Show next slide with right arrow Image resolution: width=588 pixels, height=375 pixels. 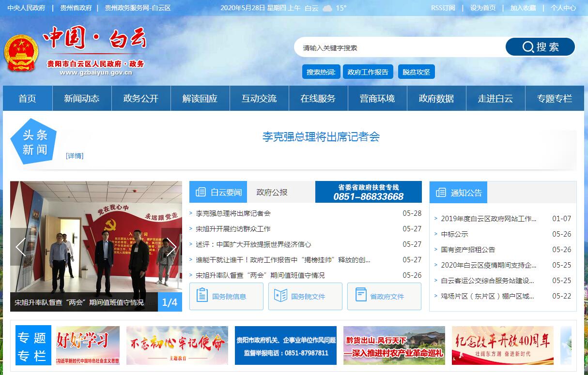point(171,247)
